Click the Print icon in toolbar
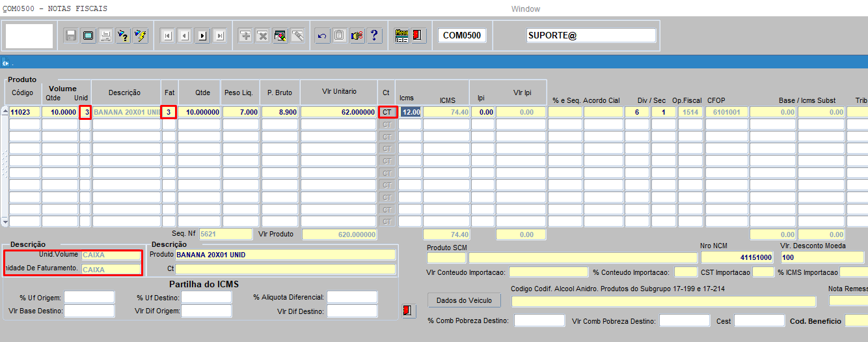The image size is (868, 342). 105,36
